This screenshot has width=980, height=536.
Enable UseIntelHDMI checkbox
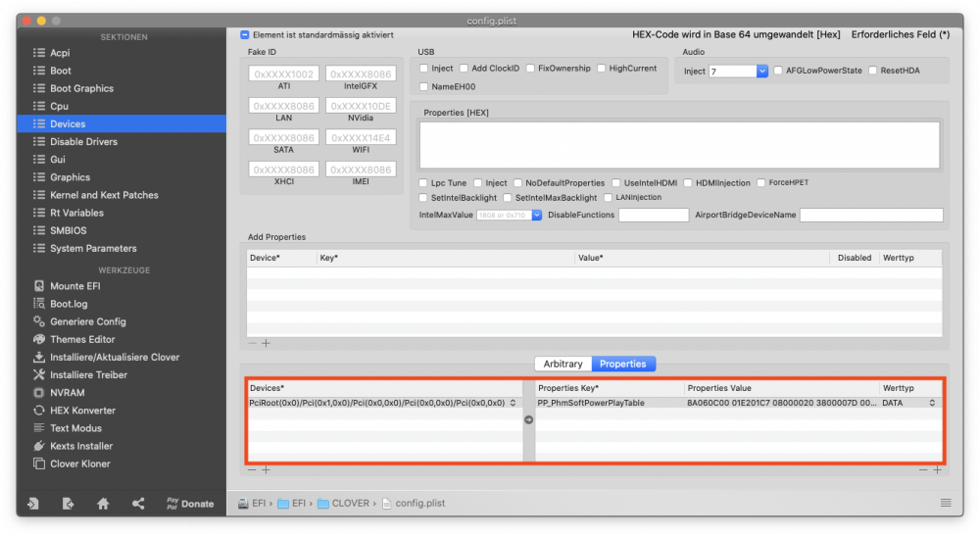click(616, 183)
